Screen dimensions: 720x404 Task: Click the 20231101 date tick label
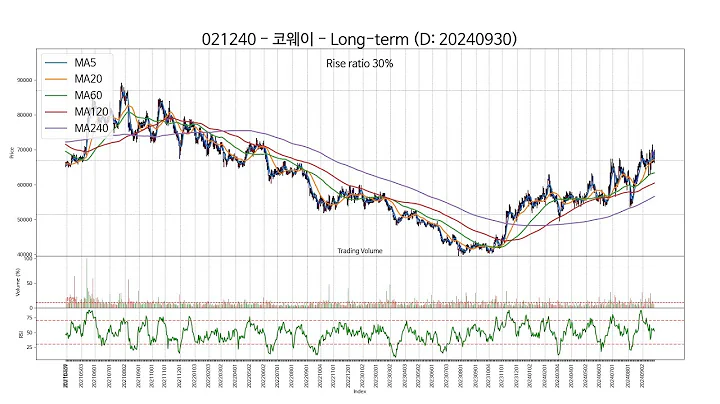click(x=502, y=376)
